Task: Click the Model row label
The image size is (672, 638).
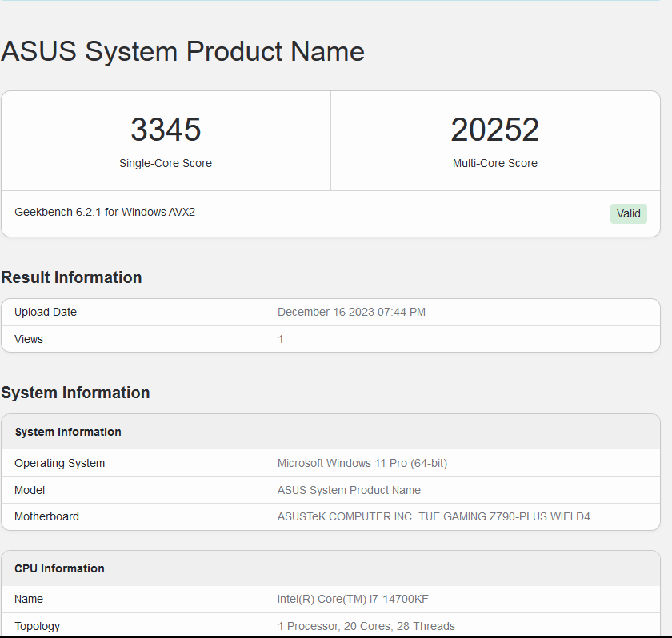Action: pyautogui.click(x=30, y=490)
